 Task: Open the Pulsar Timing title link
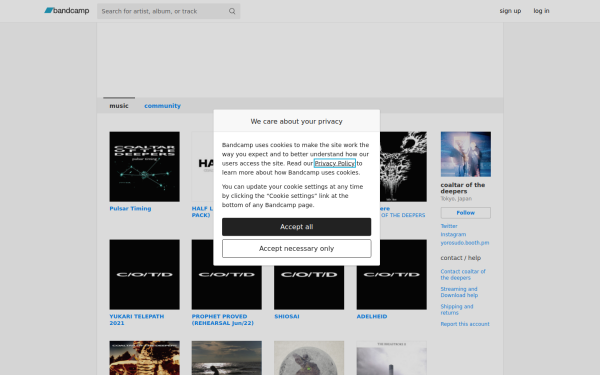point(130,209)
